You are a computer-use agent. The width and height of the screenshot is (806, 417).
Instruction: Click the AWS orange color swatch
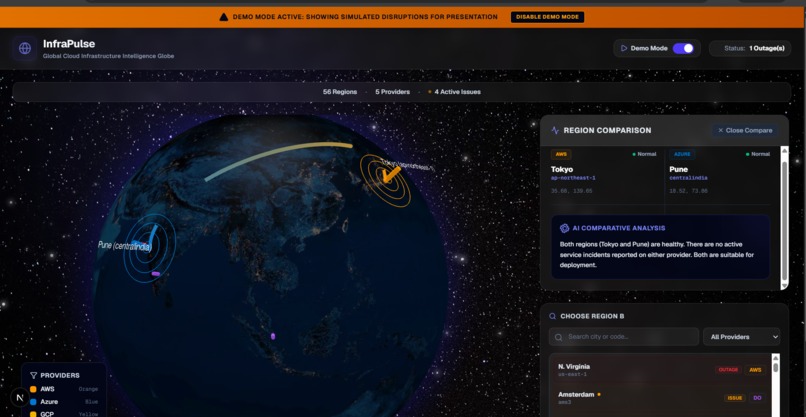pyautogui.click(x=33, y=389)
